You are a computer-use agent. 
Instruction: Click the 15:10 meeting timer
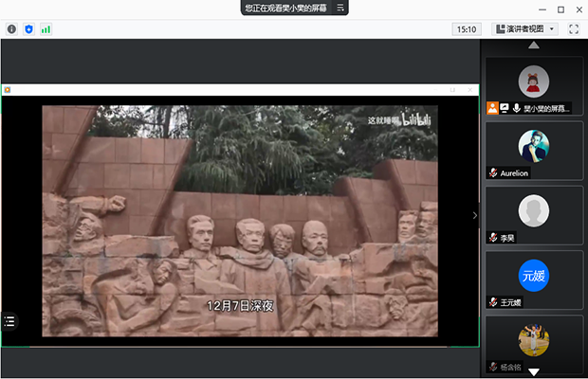pos(467,29)
